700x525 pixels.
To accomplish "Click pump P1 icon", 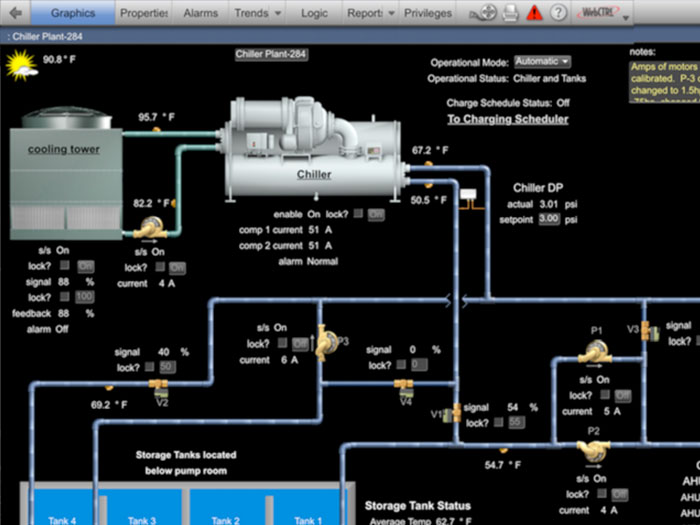I will pos(595,352).
